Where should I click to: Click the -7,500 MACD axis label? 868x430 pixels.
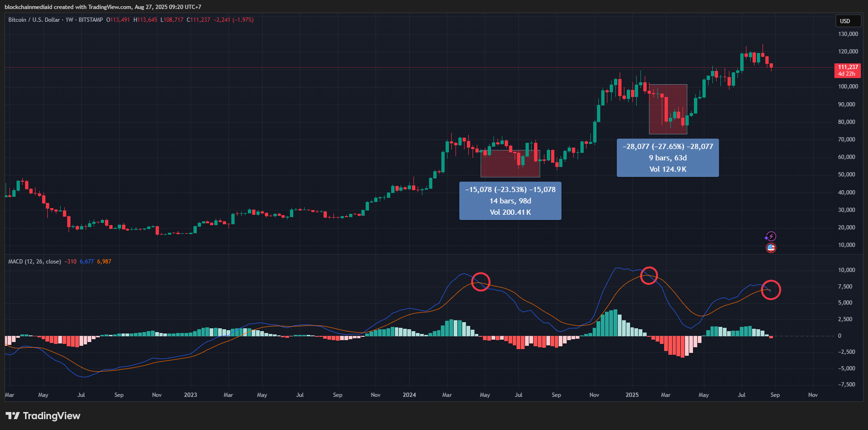coord(846,385)
